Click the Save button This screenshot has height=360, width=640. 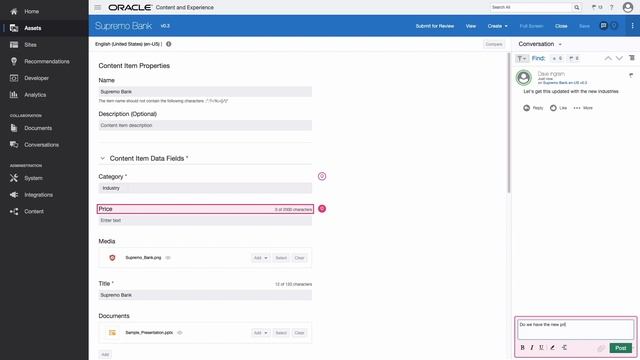pos(584,26)
